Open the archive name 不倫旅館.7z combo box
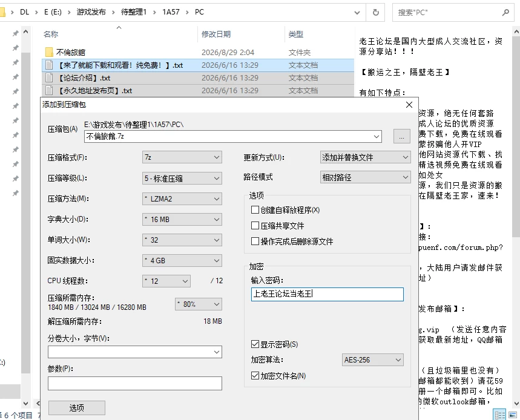Image resolution: width=520 pixels, height=420 pixels. coord(233,136)
